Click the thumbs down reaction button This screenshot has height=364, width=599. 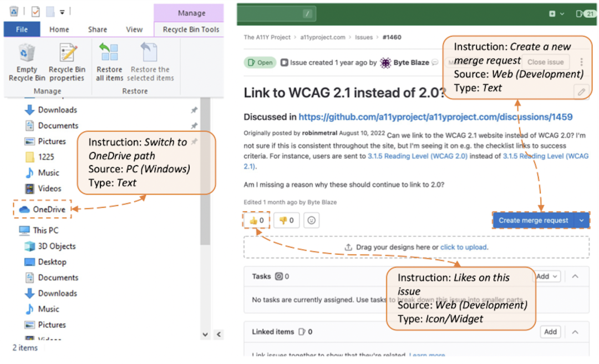coord(286,220)
